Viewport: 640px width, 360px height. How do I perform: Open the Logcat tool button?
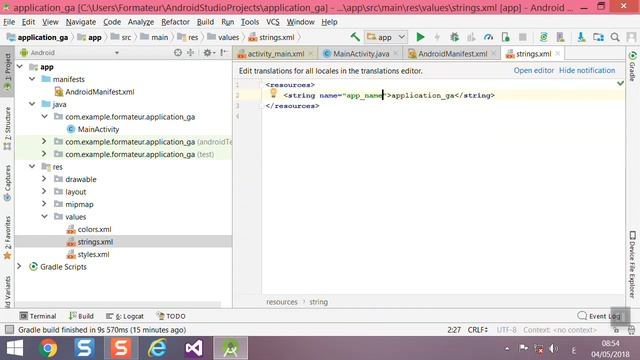tap(125, 316)
